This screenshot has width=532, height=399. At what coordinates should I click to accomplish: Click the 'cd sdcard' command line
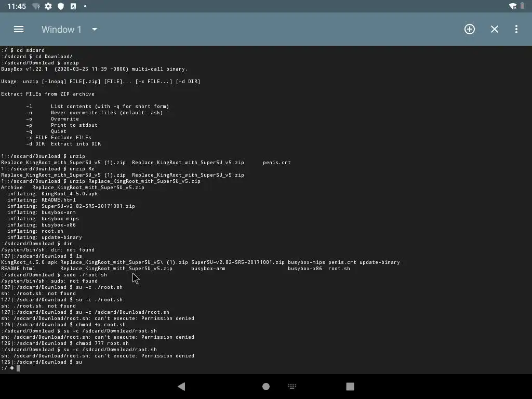(x=23, y=50)
